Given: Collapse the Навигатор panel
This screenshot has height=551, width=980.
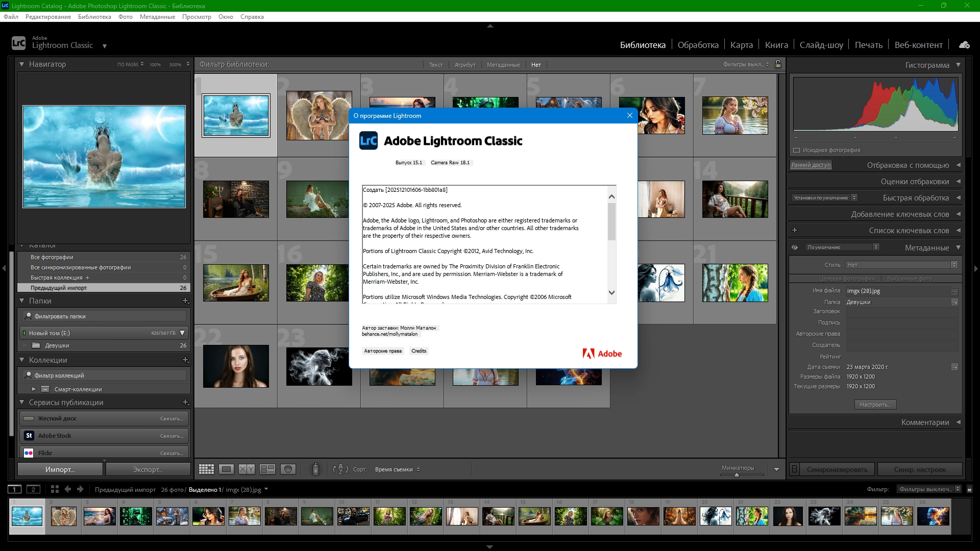Looking at the screenshot, I should tap(22, 64).
